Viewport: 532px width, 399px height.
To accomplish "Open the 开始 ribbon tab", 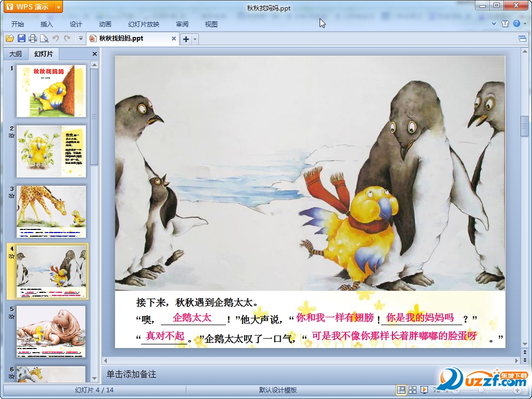I will [18, 24].
